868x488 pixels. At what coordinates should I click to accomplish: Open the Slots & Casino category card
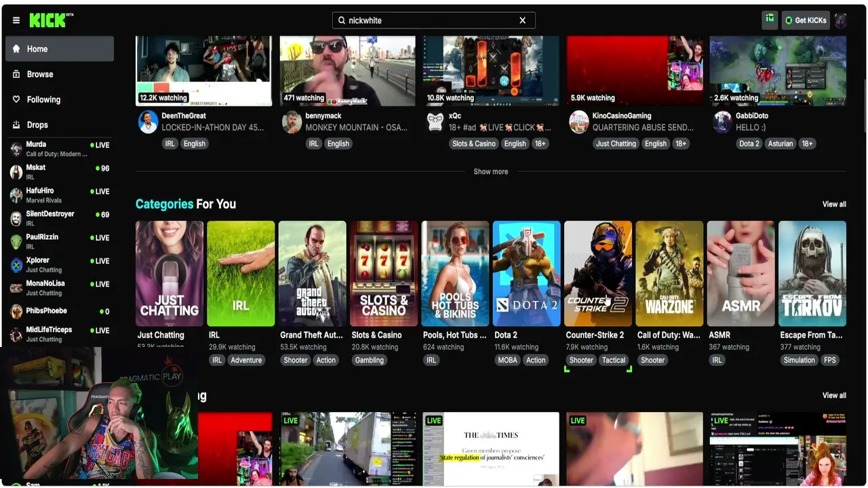click(x=384, y=273)
